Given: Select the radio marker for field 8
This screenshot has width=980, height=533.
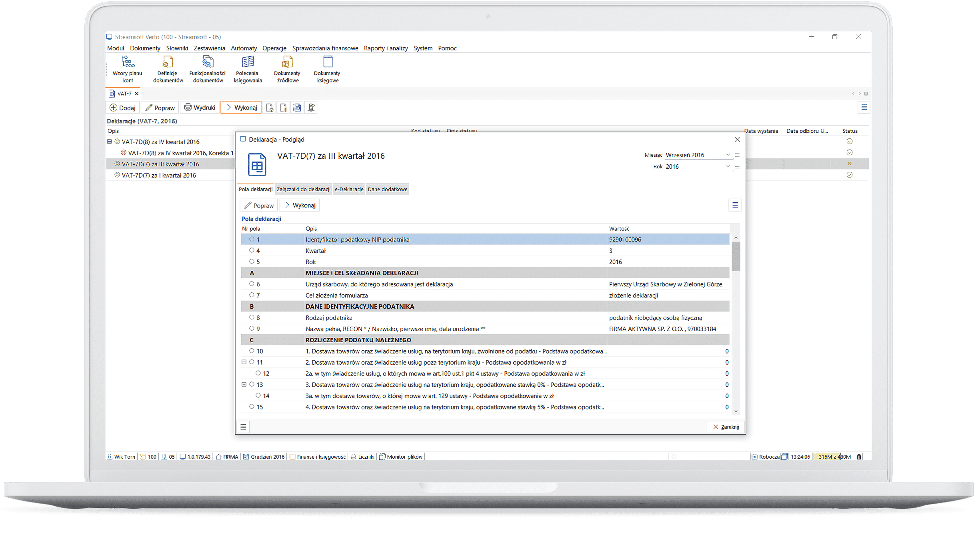Looking at the screenshot, I should point(252,317).
